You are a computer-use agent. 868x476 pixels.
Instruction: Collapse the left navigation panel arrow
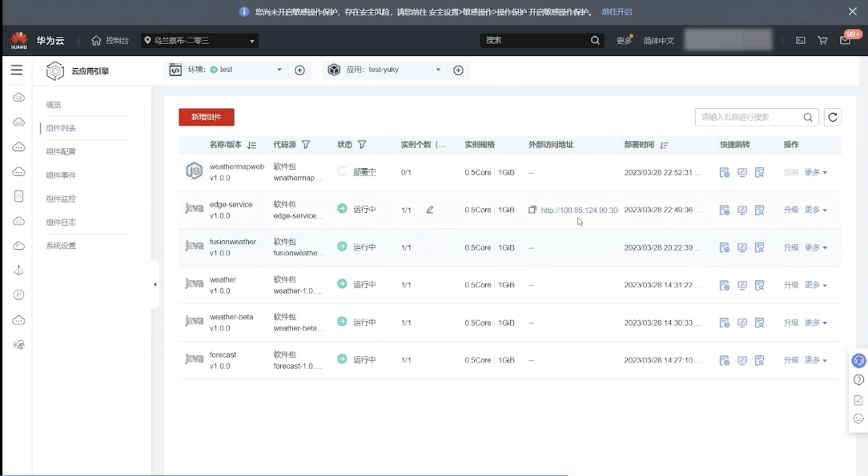(x=155, y=284)
